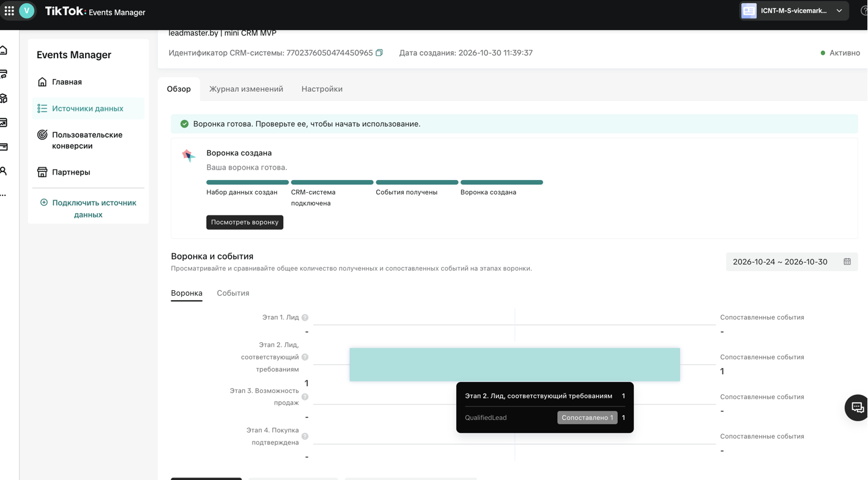Click the Сопоставлено 1 badge in the tooltip
The image size is (868, 480).
click(587, 418)
